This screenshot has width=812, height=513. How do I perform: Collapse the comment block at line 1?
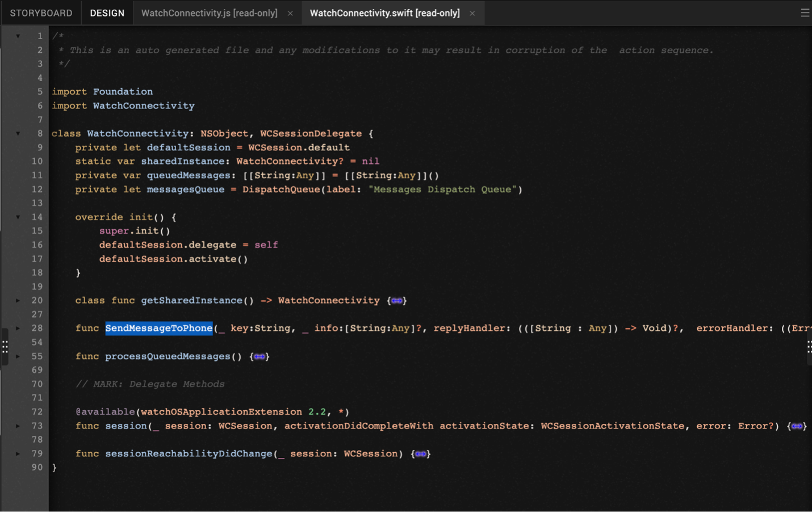pos(18,36)
